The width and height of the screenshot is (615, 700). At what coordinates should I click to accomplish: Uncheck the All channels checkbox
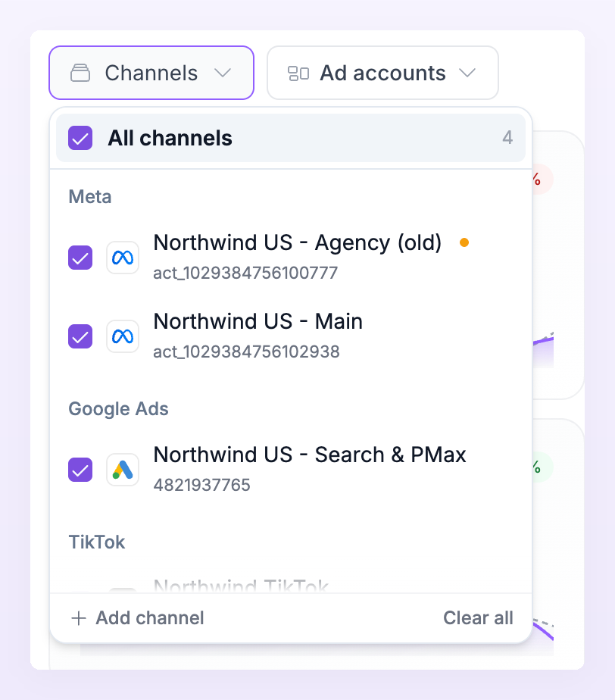pos(80,138)
